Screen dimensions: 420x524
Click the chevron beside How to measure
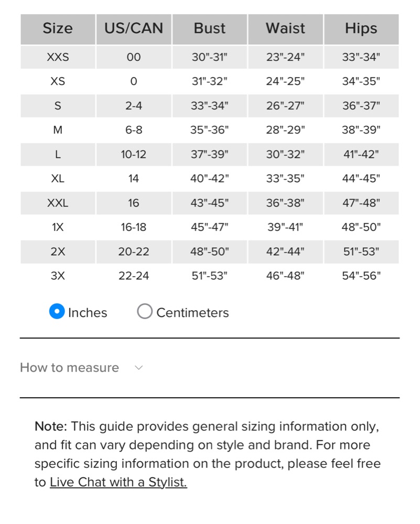tap(138, 368)
